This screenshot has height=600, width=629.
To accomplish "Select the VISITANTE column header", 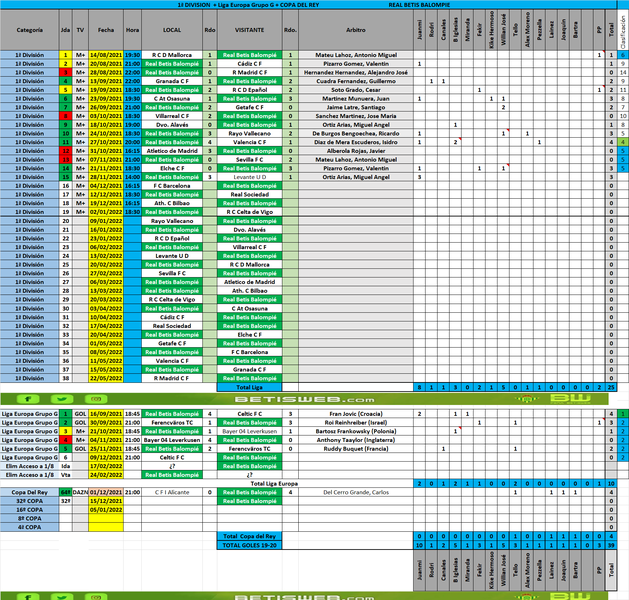I will click(250, 30).
